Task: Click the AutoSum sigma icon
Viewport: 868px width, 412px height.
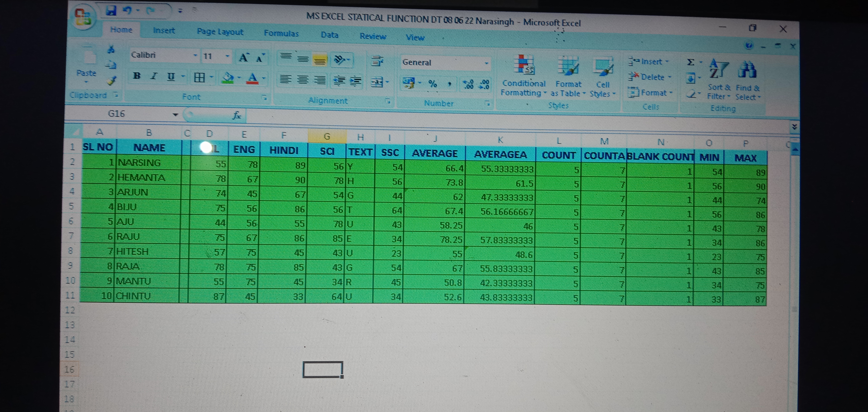Action: pos(690,62)
